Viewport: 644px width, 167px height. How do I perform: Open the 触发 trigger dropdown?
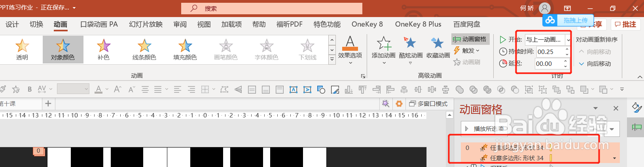click(x=467, y=50)
